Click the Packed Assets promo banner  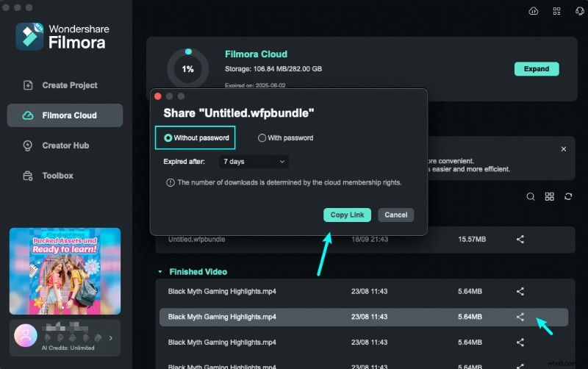click(65, 272)
